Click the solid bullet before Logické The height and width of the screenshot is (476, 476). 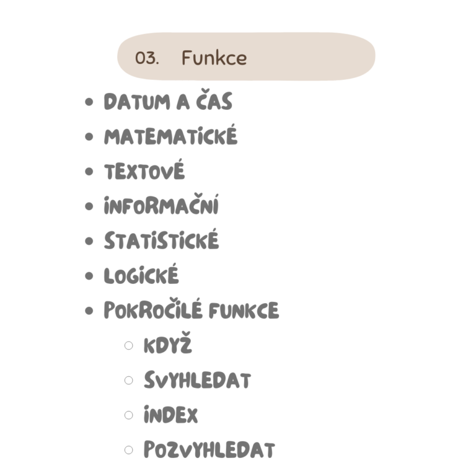point(89,276)
